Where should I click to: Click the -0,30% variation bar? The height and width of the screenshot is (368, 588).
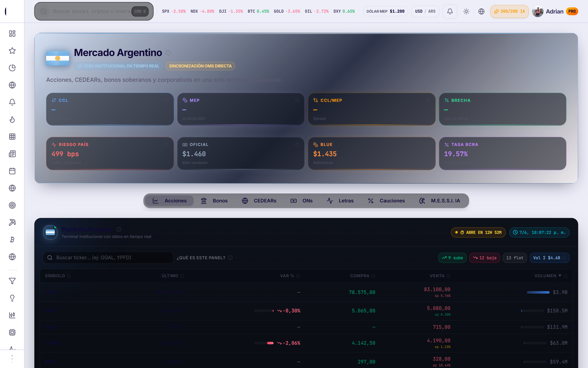[x=264, y=311]
